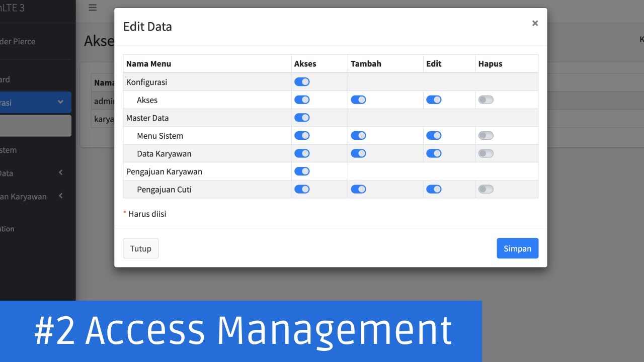Toggle the Akses switch for Menu Sistem
644x362 pixels.
point(302,136)
